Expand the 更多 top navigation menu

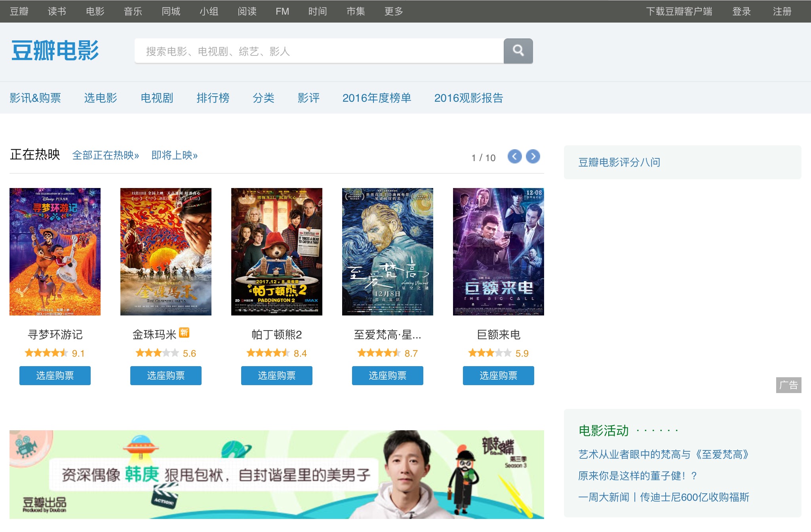(x=394, y=11)
